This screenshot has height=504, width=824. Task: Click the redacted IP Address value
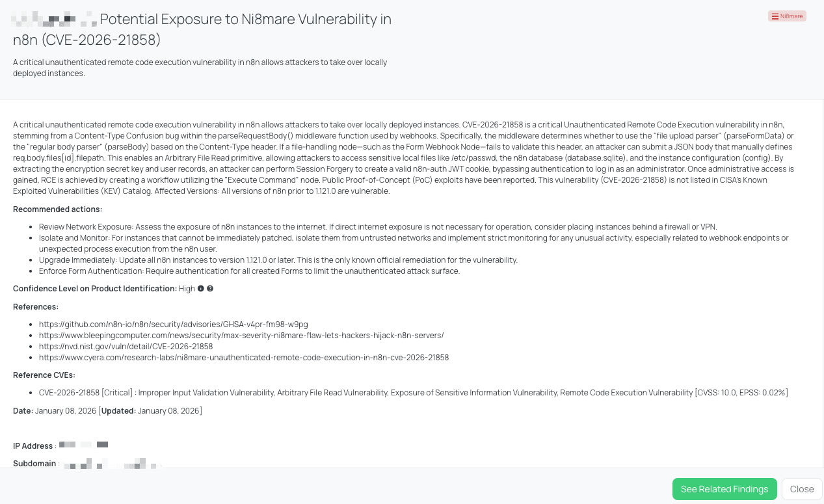(83, 445)
